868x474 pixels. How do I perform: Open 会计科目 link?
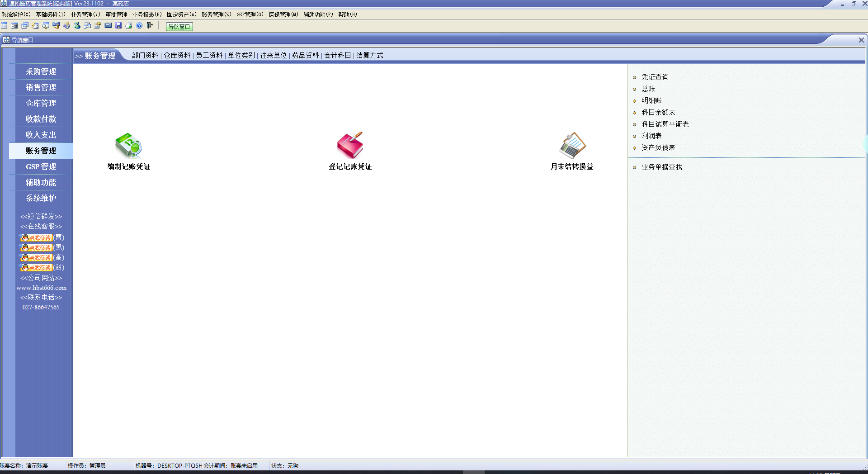coord(338,55)
